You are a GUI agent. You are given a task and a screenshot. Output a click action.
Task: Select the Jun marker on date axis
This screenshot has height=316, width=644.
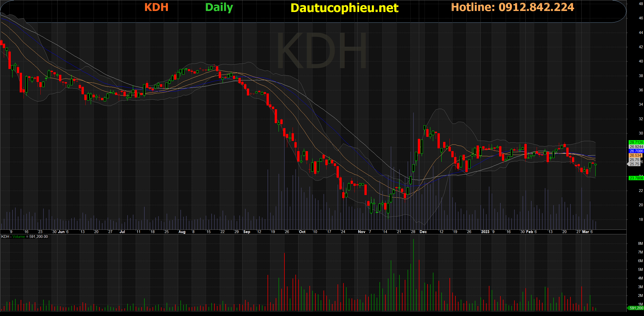pos(61,232)
